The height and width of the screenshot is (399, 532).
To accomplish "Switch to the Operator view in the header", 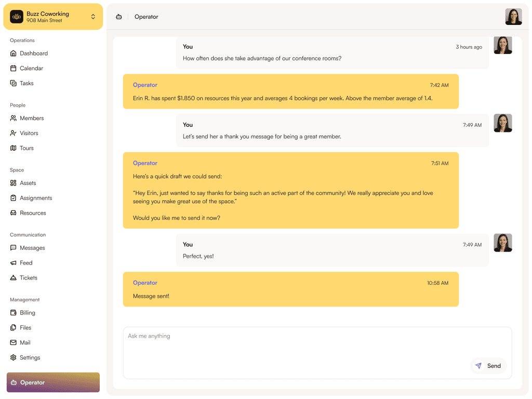I will (x=146, y=17).
